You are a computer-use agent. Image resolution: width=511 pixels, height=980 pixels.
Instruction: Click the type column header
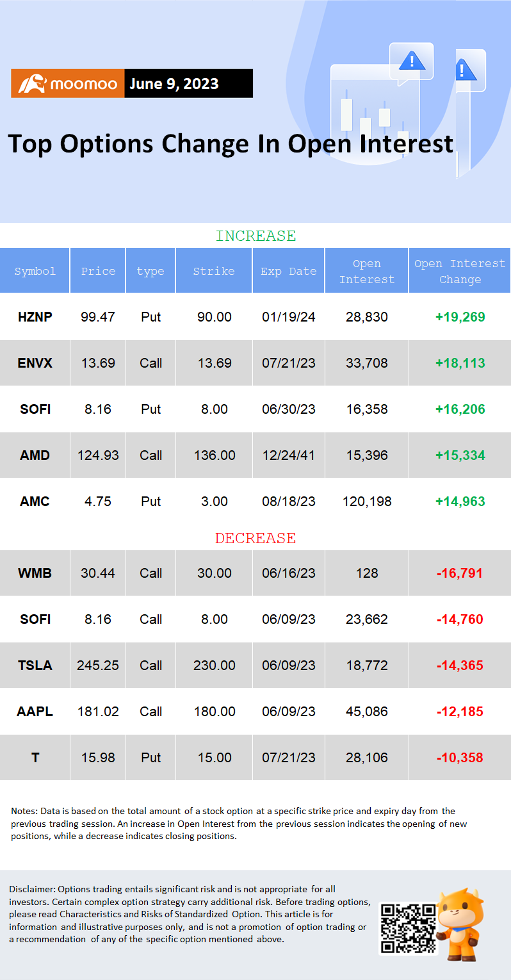(x=150, y=271)
